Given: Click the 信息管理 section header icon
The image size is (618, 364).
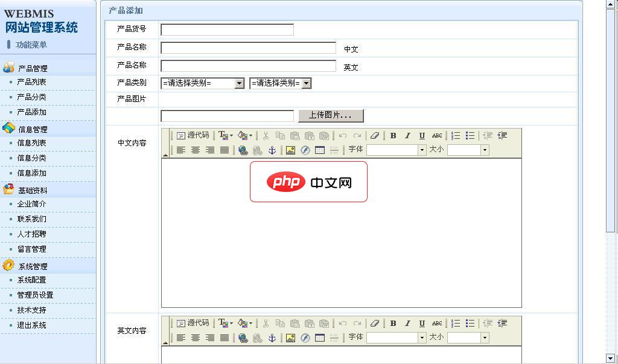Looking at the screenshot, I should pos(8,128).
